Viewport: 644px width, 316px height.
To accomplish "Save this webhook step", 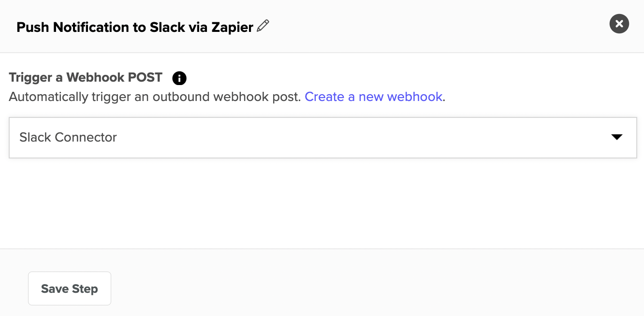I will (x=70, y=288).
